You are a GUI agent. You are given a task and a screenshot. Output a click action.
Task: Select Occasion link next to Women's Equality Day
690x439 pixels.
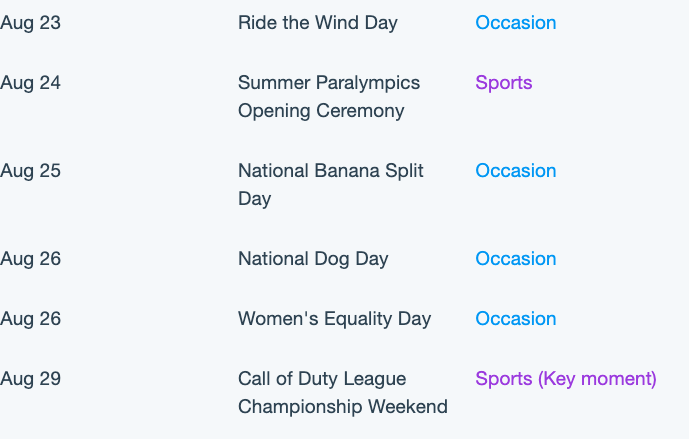point(515,318)
